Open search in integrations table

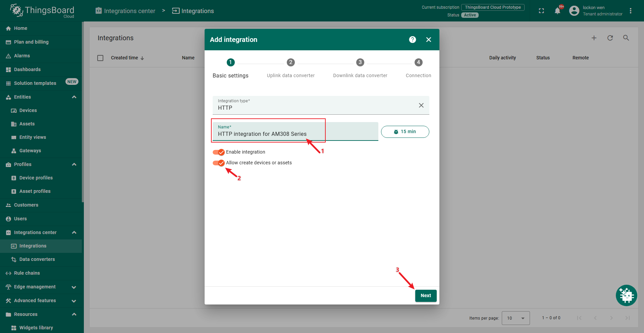point(626,38)
